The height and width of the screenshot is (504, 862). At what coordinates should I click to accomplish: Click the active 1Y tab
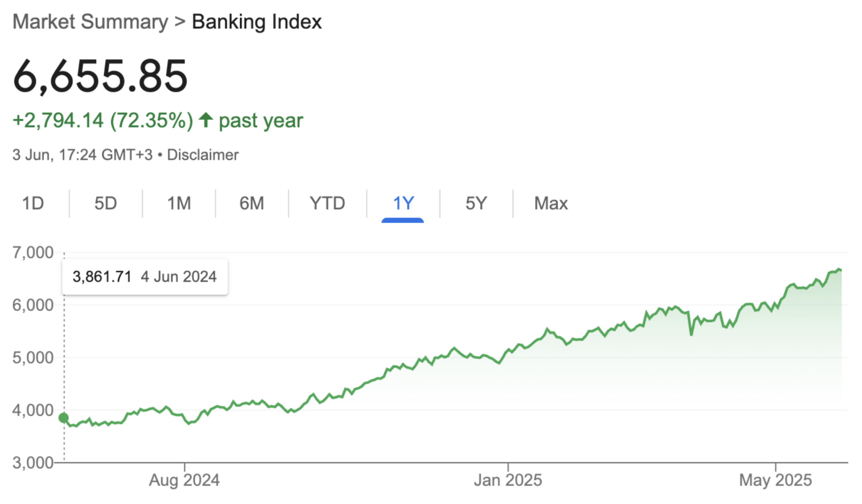403,203
